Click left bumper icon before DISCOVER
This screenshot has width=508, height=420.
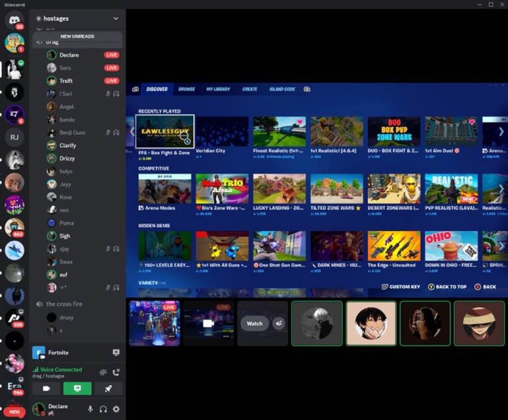point(136,89)
